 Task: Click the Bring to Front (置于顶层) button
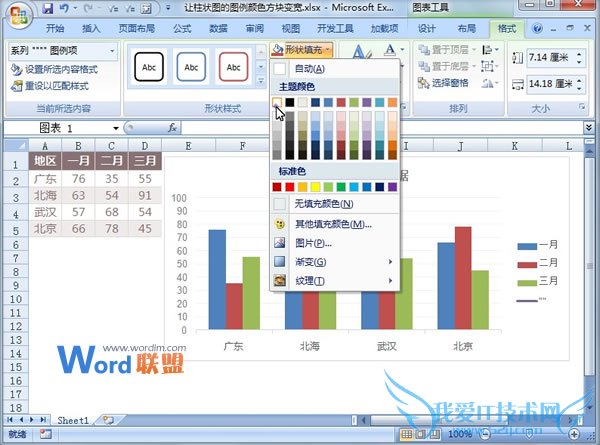tap(447, 50)
